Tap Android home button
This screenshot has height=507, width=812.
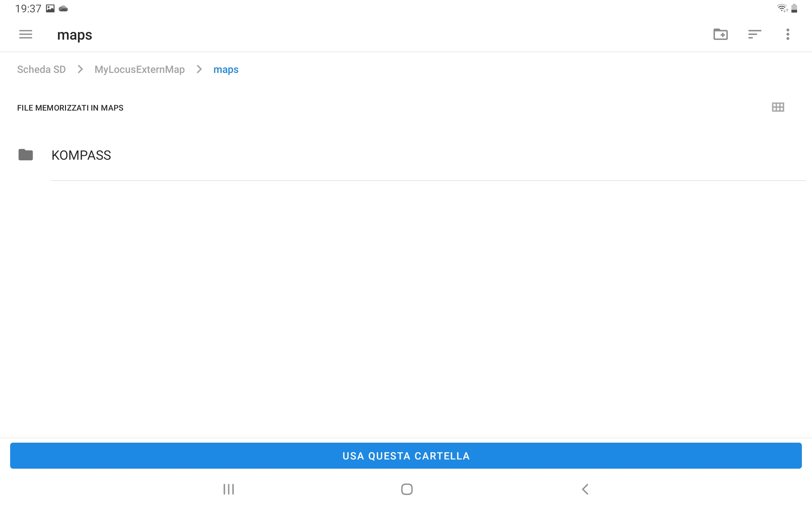click(x=407, y=489)
